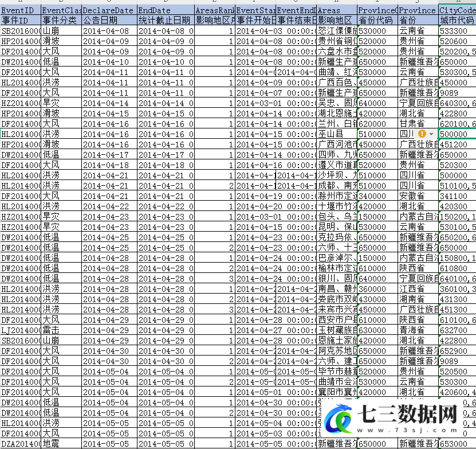Click the 襄阳市襄 area cell
Screen dimensions: 476x449
point(337,392)
